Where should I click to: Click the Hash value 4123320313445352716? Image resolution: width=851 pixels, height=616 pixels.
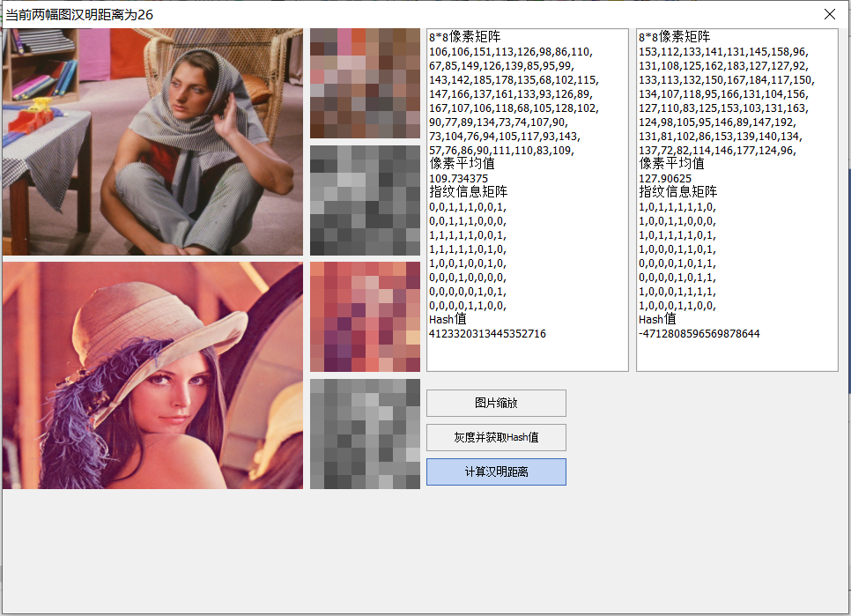click(x=487, y=334)
